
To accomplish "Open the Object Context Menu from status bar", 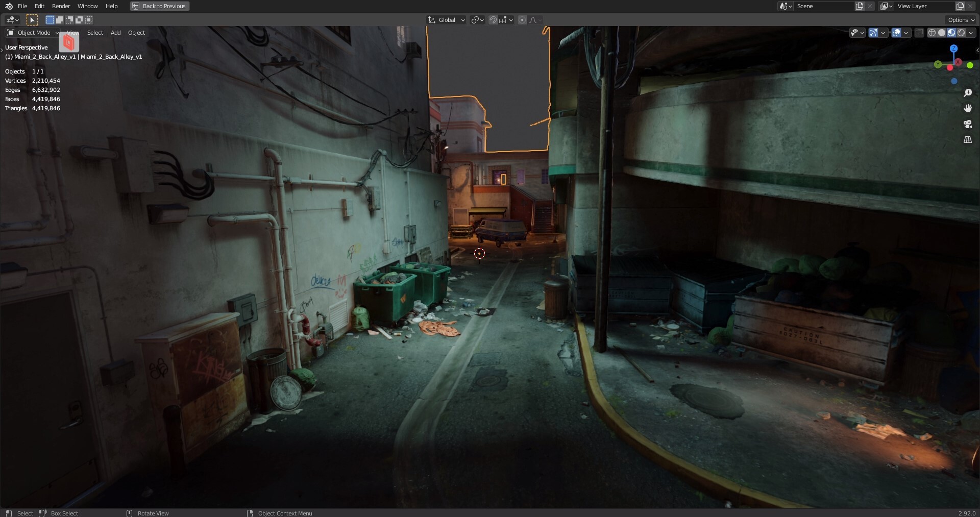I will click(x=284, y=513).
